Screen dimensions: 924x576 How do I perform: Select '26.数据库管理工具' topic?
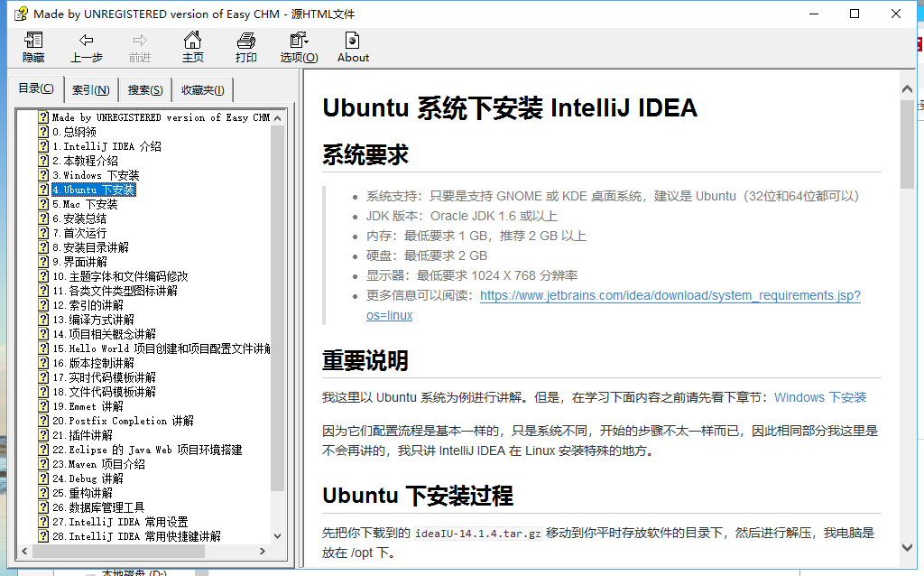[98, 507]
